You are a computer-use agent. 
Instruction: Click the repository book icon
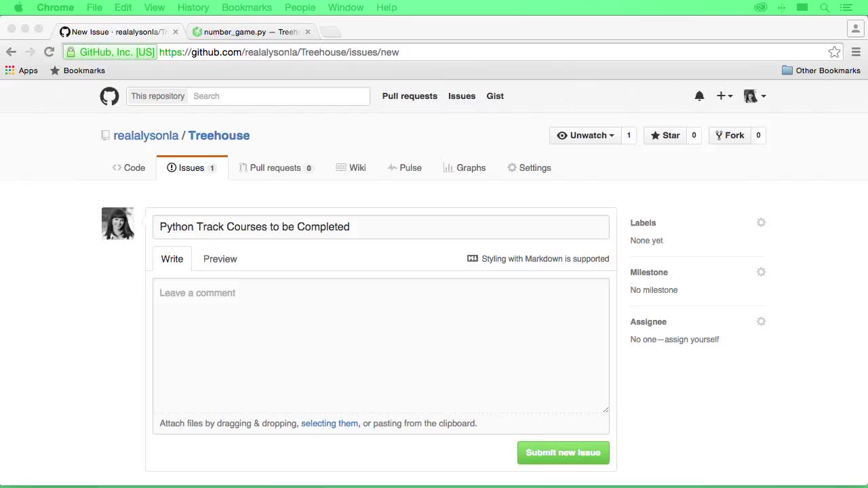tap(105, 136)
